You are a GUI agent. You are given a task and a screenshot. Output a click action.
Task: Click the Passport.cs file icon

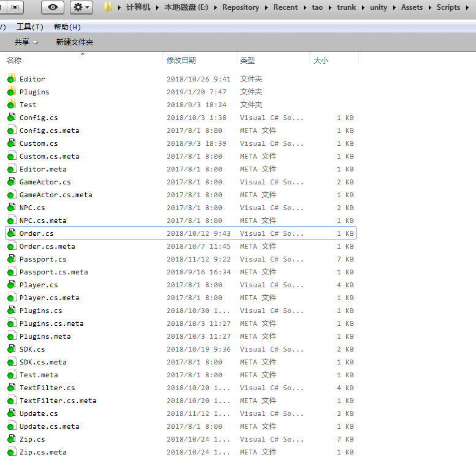click(11, 258)
